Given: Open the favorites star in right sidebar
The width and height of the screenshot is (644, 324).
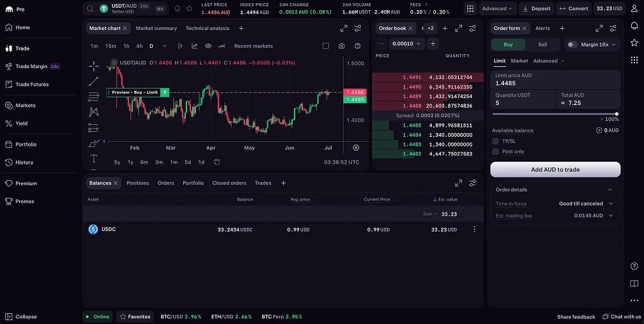Looking at the screenshot, I should [634, 43].
